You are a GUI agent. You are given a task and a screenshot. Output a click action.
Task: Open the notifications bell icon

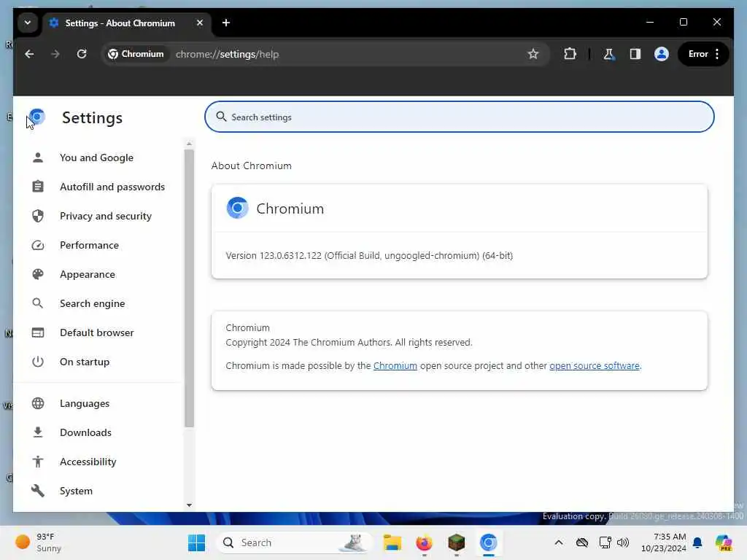(x=698, y=542)
